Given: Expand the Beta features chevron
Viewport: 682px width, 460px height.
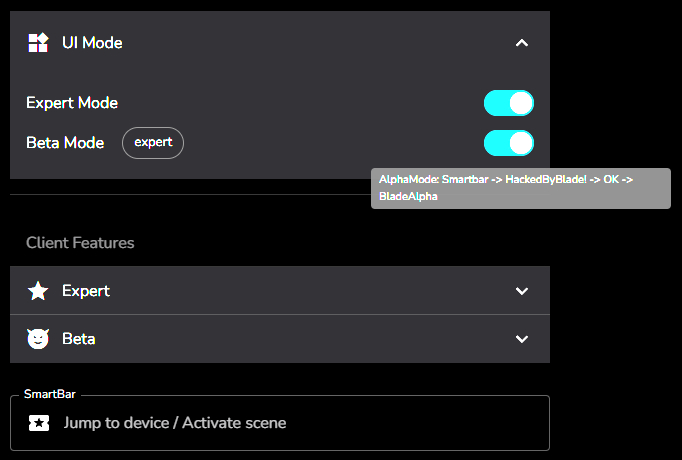Looking at the screenshot, I should click(522, 339).
